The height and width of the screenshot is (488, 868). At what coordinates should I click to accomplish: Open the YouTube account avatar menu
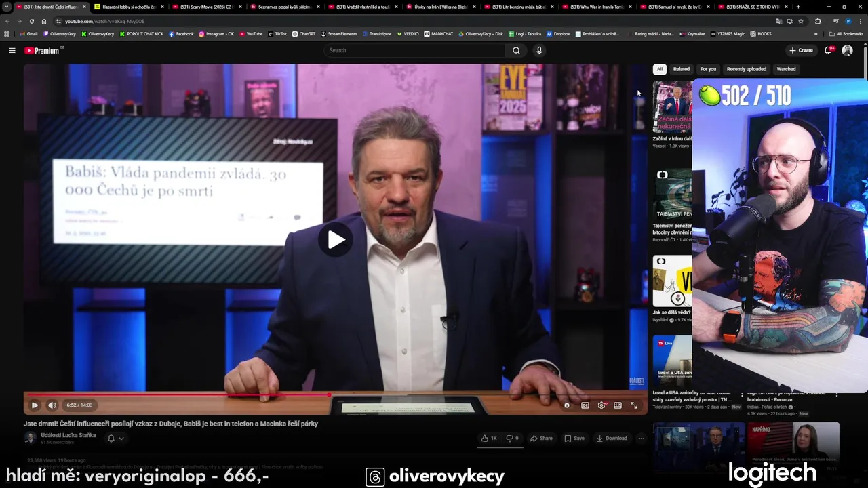click(x=847, y=50)
